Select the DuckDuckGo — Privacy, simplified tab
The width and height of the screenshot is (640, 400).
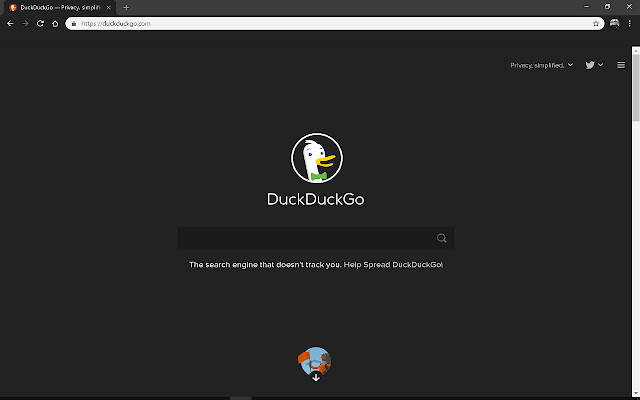click(60, 7)
